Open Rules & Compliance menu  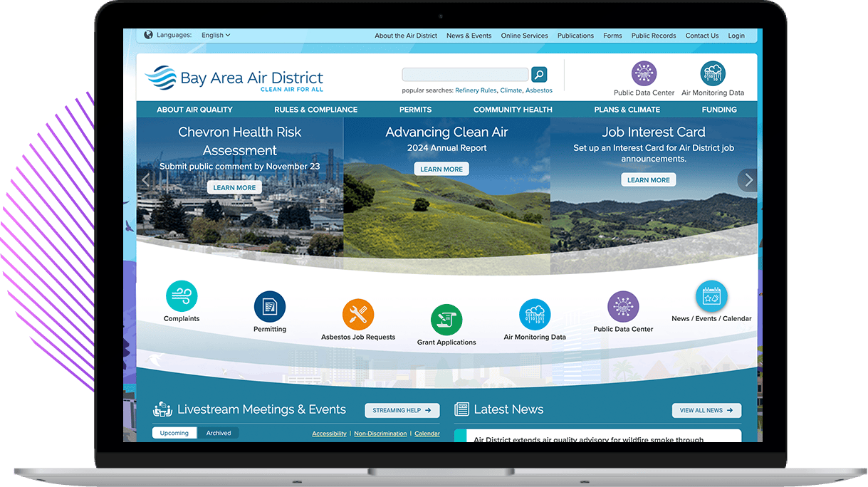pos(315,110)
